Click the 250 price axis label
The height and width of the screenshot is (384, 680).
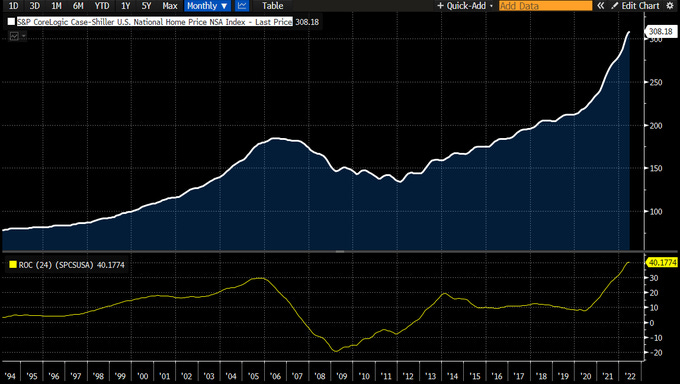[656, 82]
